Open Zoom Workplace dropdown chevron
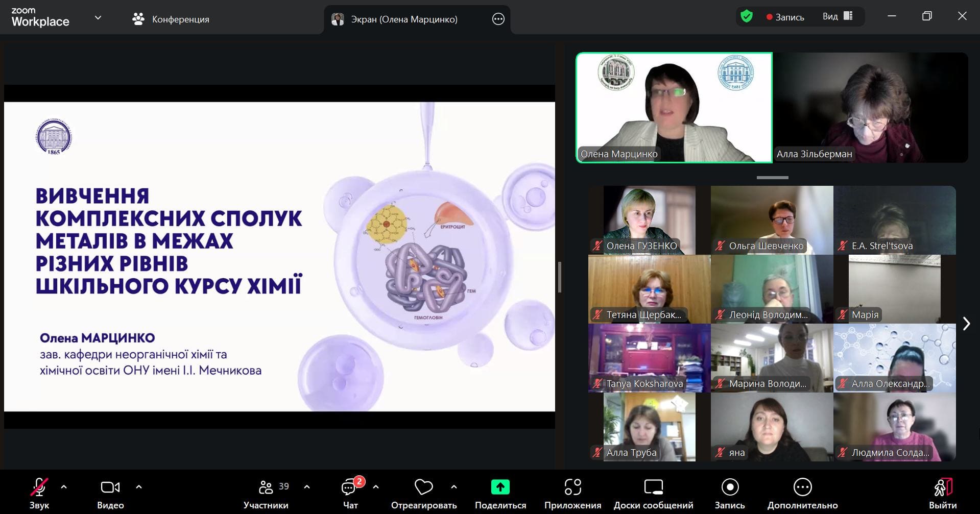Image resolution: width=980 pixels, height=514 pixels. [98, 18]
